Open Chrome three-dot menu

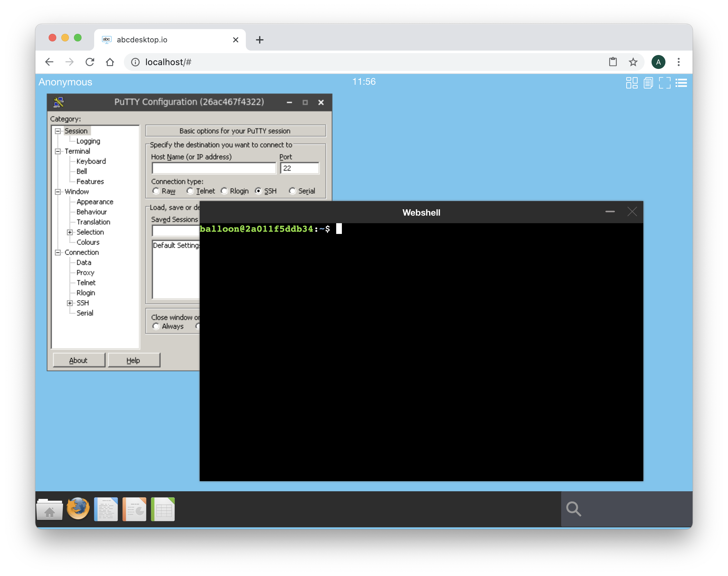[678, 62]
